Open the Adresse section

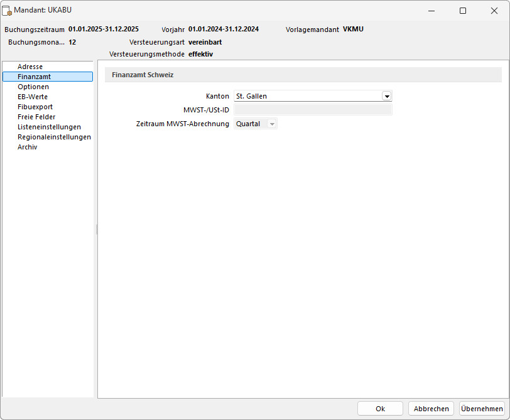click(x=30, y=67)
